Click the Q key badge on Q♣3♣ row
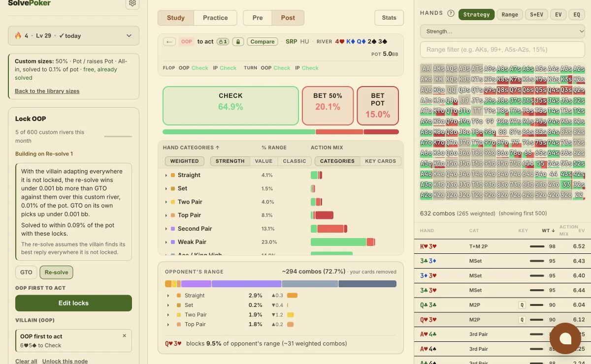The image size is (591, 364). 522,305
